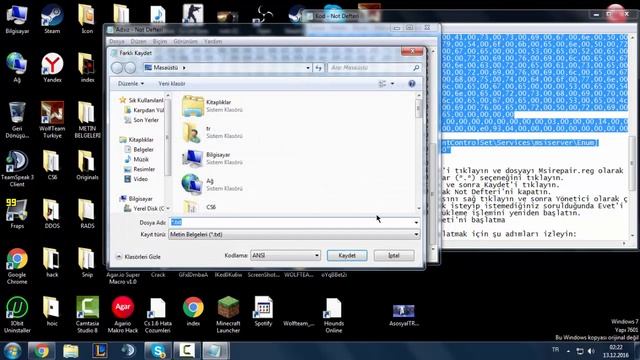Select the METİN BELGELERİ desktop folder
Viewport: 640px width, 360px height.
pyautogui.click(x=87, y=120)
